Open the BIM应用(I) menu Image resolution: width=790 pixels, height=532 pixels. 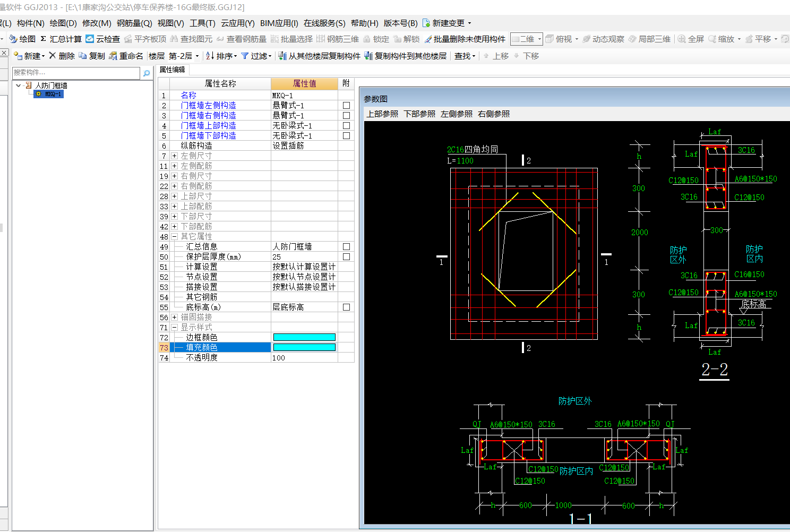[x=279, y=23]
